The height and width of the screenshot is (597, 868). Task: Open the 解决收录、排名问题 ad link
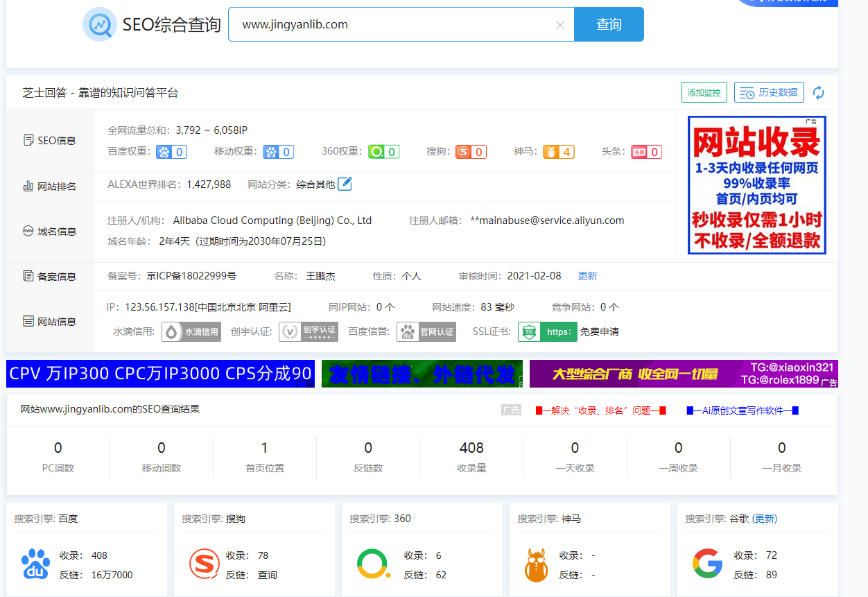[601, 410]
